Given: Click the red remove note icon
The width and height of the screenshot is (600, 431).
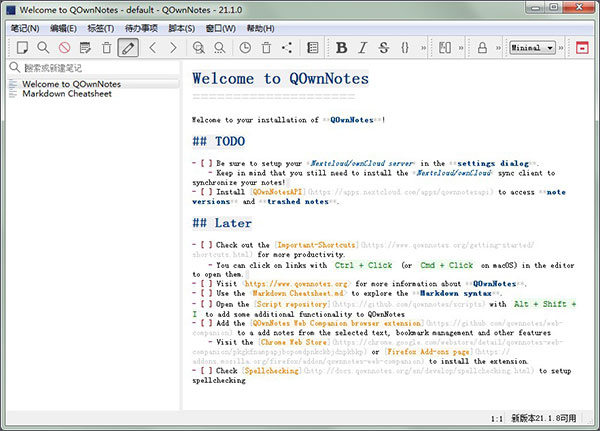Looking at the screenshot, I should click(x=64, y=47).
